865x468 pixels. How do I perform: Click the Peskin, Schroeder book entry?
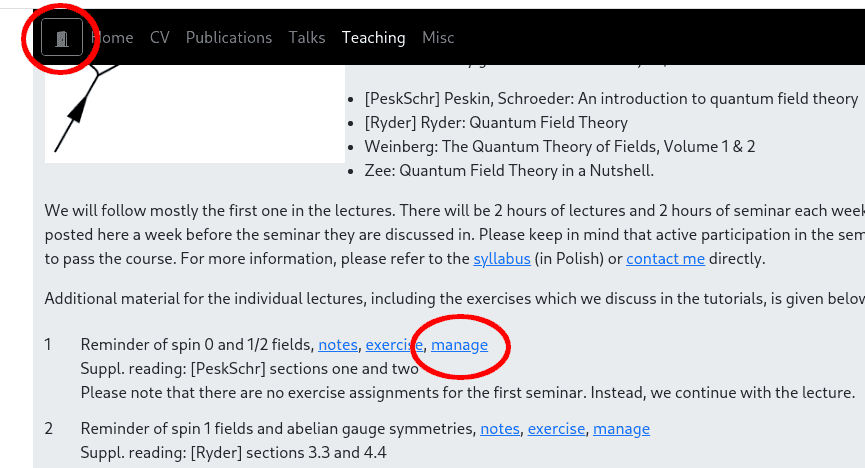(x=611, y=99)
